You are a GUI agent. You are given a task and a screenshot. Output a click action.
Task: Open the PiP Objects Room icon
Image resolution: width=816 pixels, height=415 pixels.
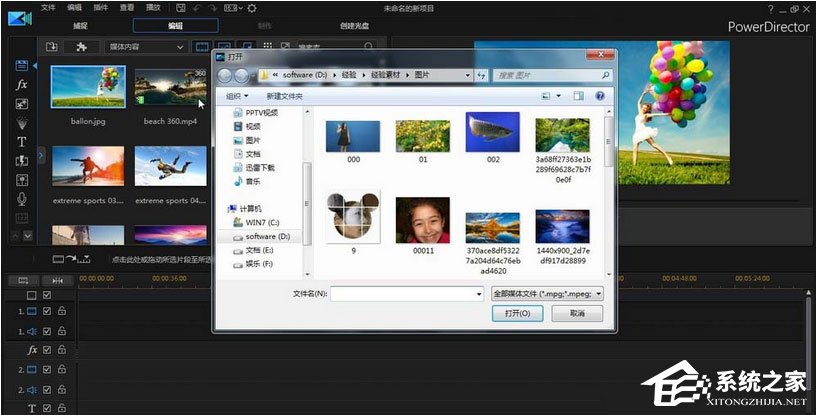tap(21, 104)
